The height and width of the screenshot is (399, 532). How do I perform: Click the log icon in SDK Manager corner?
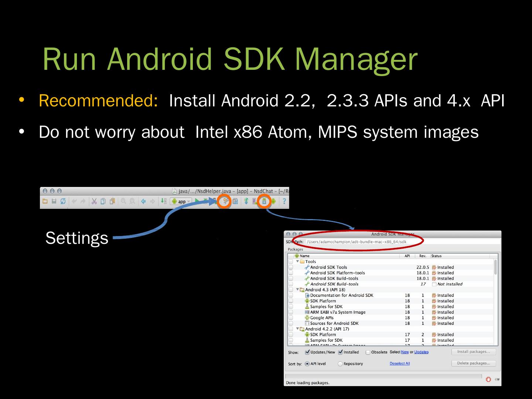point(497,379)
